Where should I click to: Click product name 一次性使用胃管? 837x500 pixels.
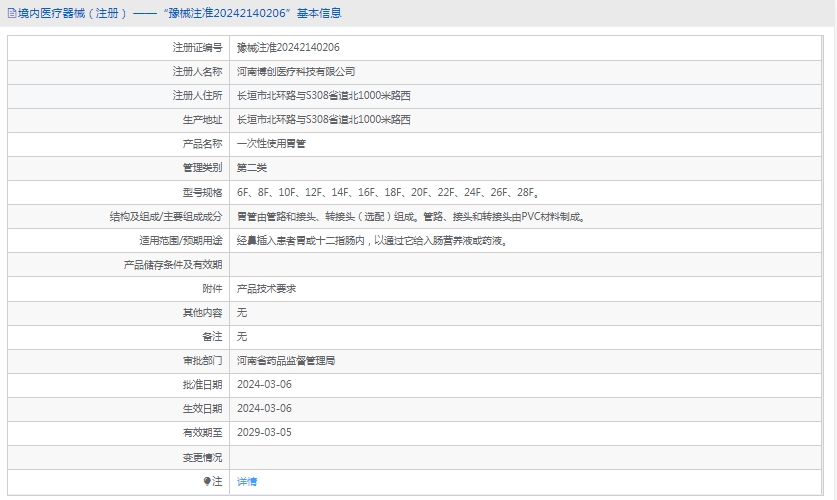click(271, 144)
